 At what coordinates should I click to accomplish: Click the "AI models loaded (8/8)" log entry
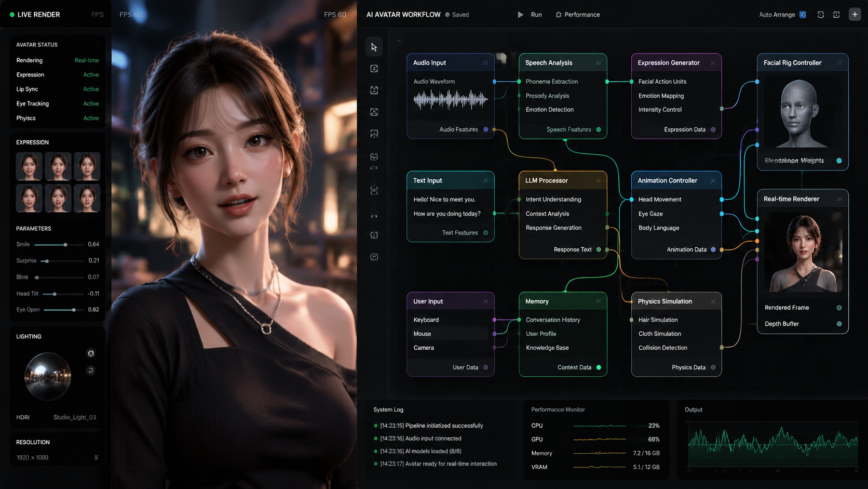(x=421, y=451)
